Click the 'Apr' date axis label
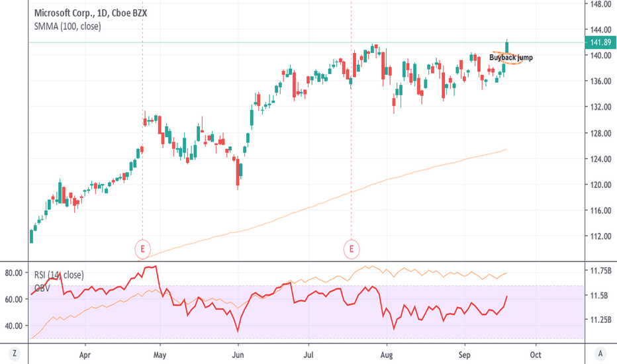The width and height of the screenshot is (617, 364). (85, 355)
